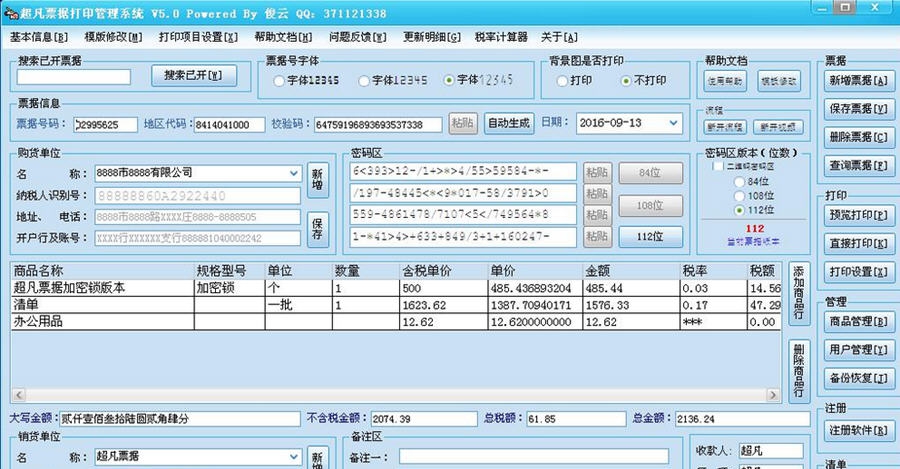Click the buyer 保存 button
The image size is (900, 469).
point(317,229)
